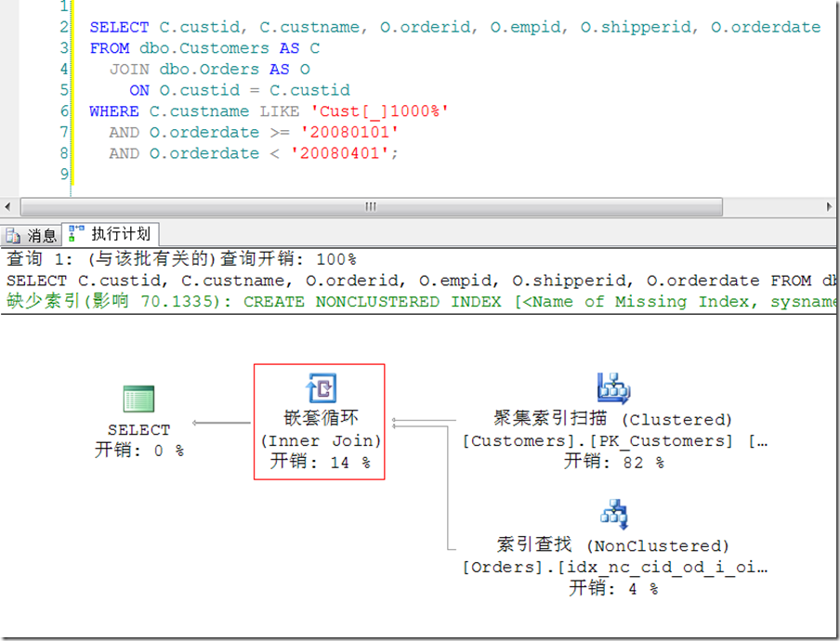Click line number 9 in the gutter
840x641 pixels.
tap(64, 174)
